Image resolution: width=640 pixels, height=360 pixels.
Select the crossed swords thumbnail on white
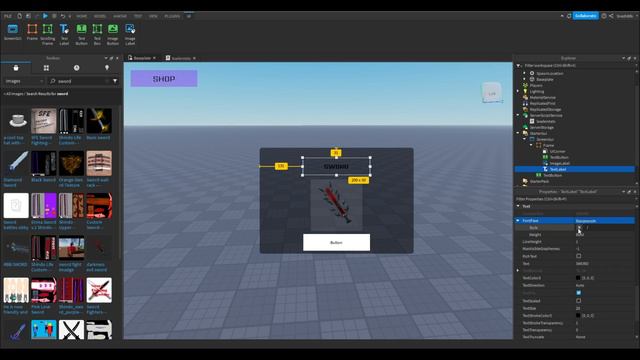[x=71, y=330]
